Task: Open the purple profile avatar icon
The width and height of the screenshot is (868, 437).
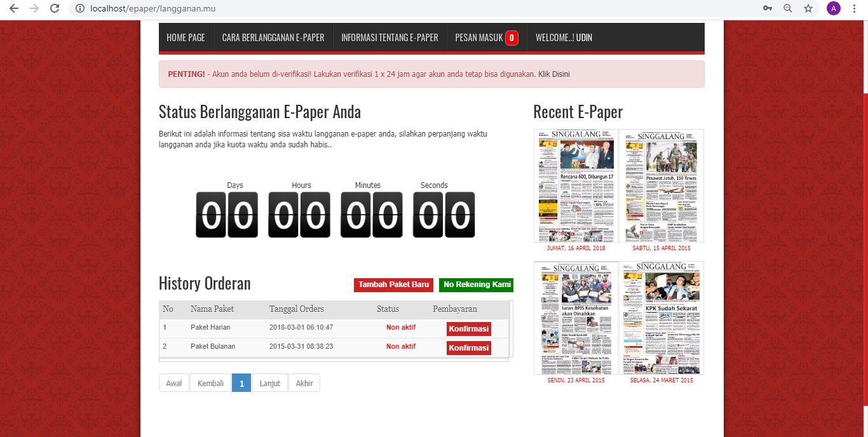Action: click(833, 8)
